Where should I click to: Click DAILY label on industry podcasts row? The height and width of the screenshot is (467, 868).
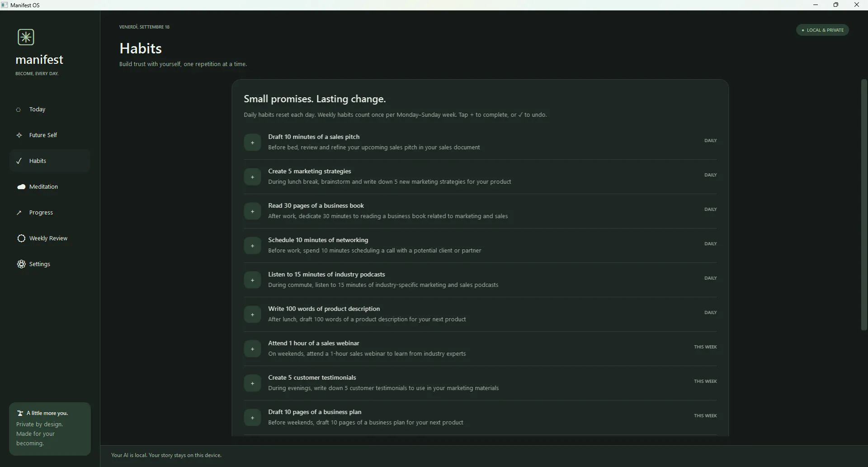click(710, 278)
